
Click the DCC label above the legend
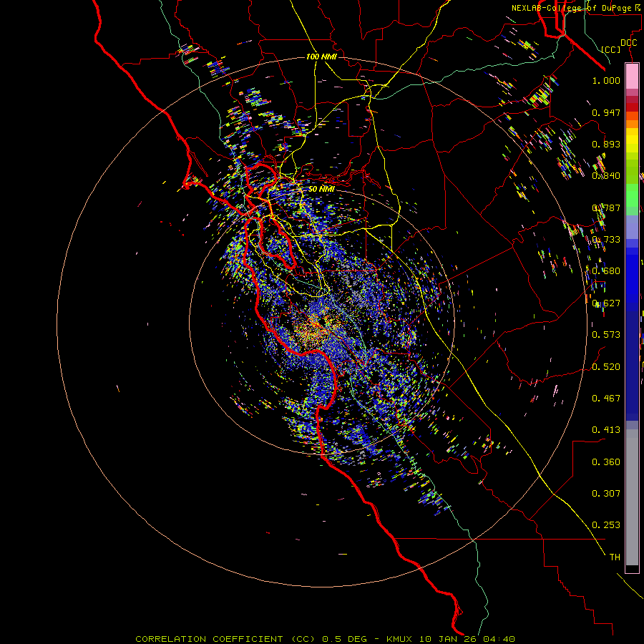628,43
